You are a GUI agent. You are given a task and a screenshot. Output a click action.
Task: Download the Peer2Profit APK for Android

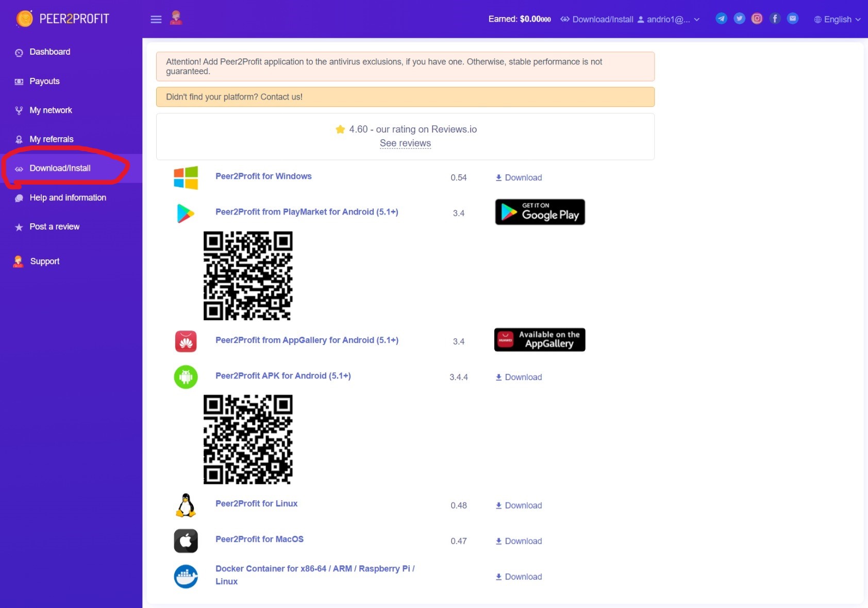(x=519, y=377)
